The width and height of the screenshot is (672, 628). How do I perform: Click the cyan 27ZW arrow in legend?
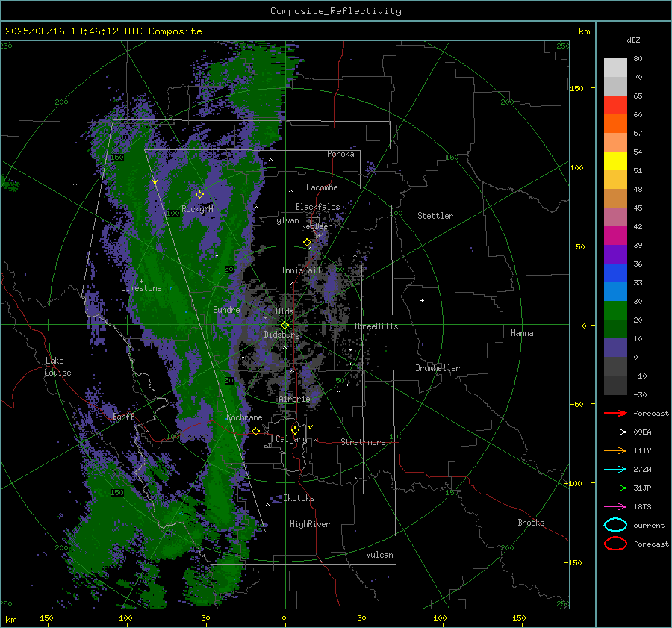(x=615, y=470)
